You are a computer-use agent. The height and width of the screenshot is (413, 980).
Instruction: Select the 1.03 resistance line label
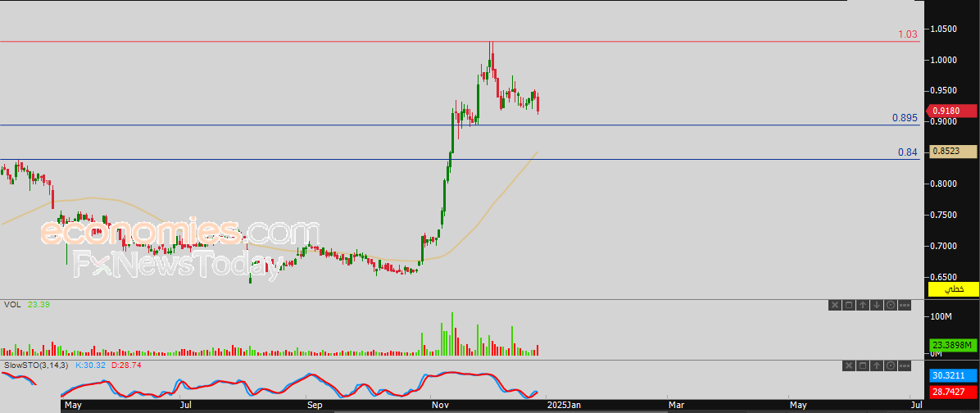[x=908, y=34]
